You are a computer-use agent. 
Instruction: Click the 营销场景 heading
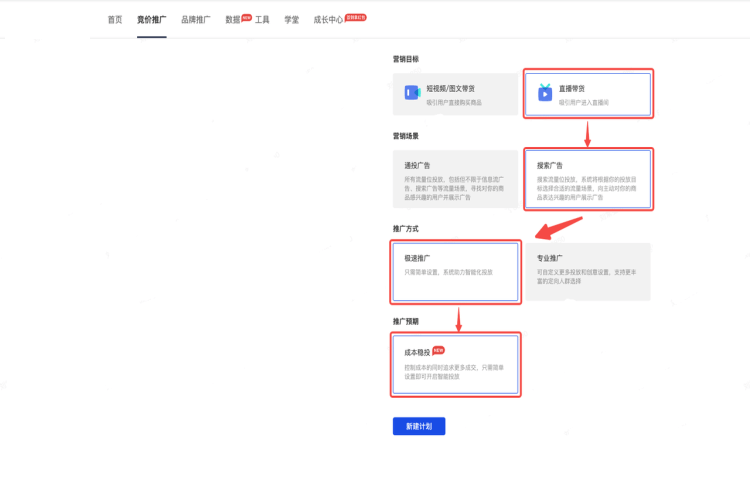(x=406, y=136)
